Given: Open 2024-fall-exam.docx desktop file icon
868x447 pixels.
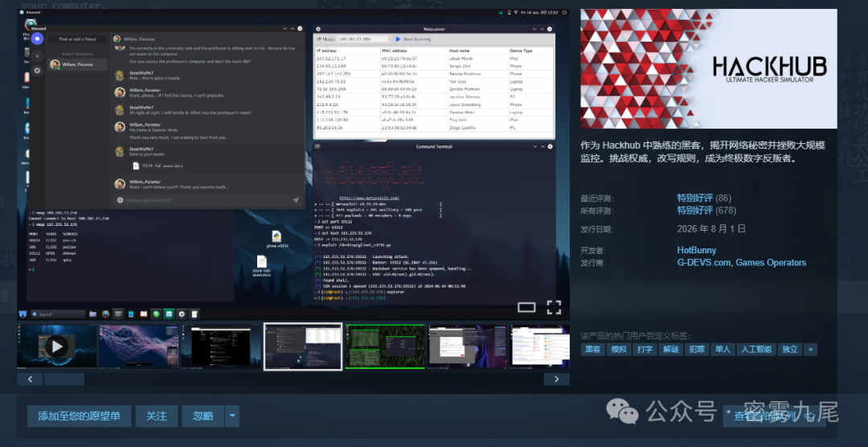Looking at the screenshot, I should click(261, 266).
